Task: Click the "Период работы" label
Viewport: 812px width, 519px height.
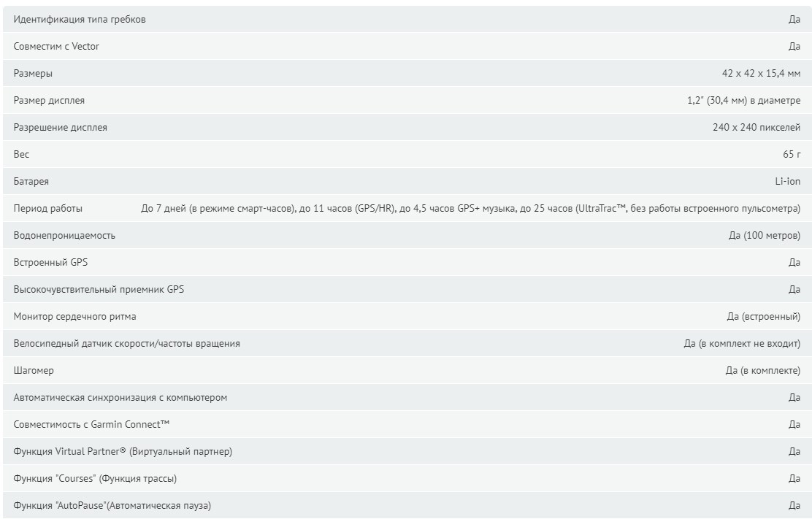Action: [x=47, y=209]
